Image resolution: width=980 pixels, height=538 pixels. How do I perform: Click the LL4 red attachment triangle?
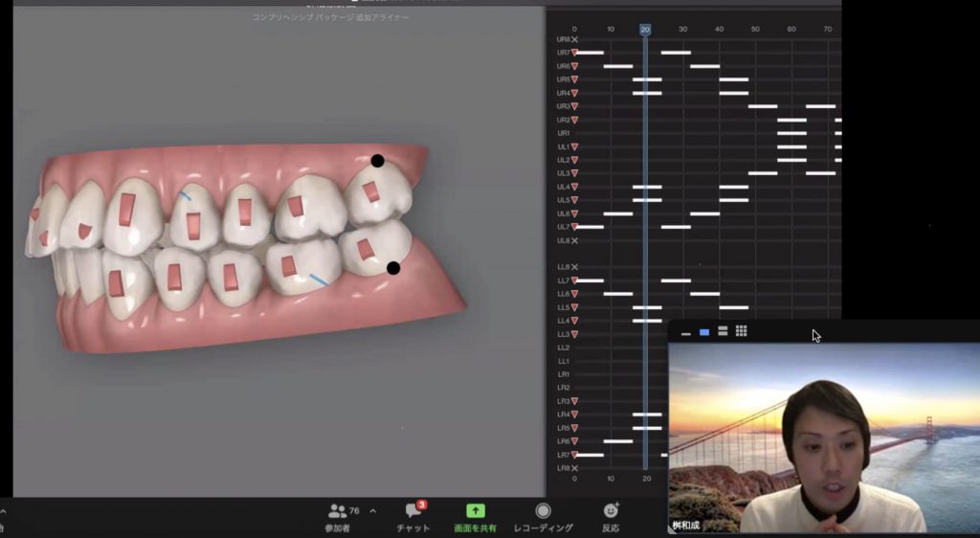coord(574,321)
